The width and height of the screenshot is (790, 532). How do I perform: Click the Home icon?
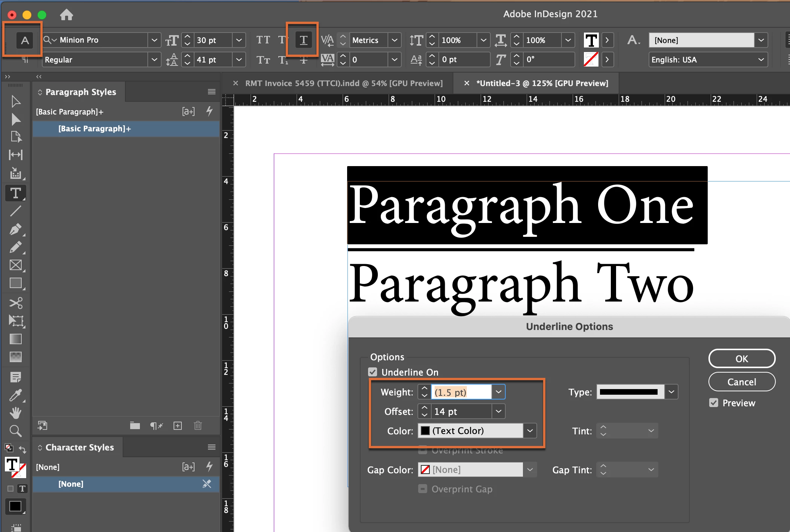66,15
